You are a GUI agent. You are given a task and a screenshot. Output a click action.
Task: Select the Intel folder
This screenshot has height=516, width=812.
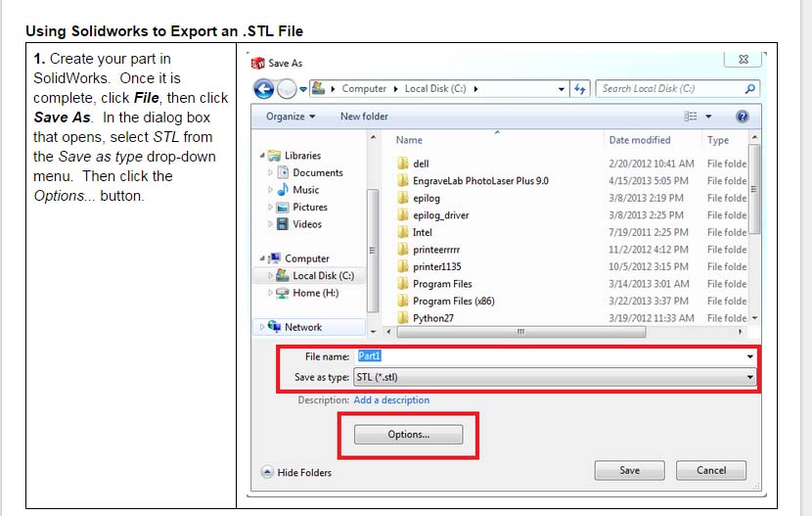tap(422, 232)
